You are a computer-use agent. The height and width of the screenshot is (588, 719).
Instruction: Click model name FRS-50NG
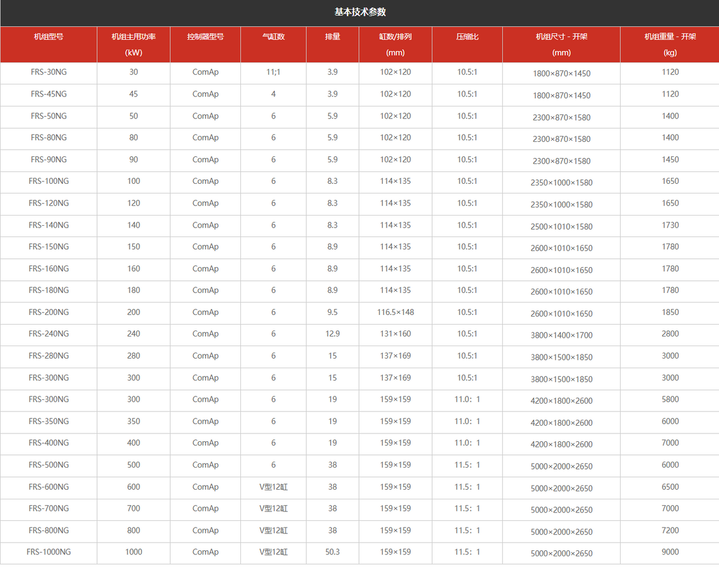tap(49, 116)
